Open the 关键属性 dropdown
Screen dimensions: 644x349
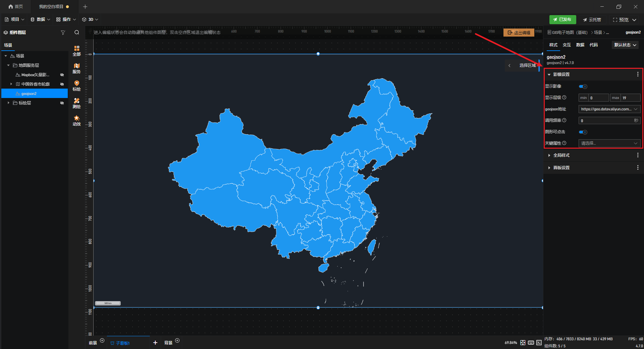click(x=609, y=143)
